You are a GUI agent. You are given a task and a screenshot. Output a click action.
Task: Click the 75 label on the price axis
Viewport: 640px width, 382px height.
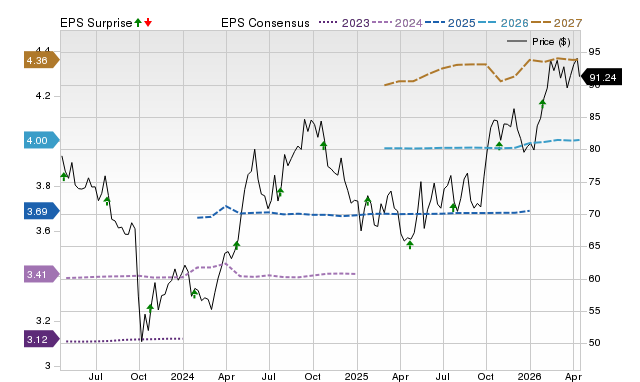click(x=594, y=182)
